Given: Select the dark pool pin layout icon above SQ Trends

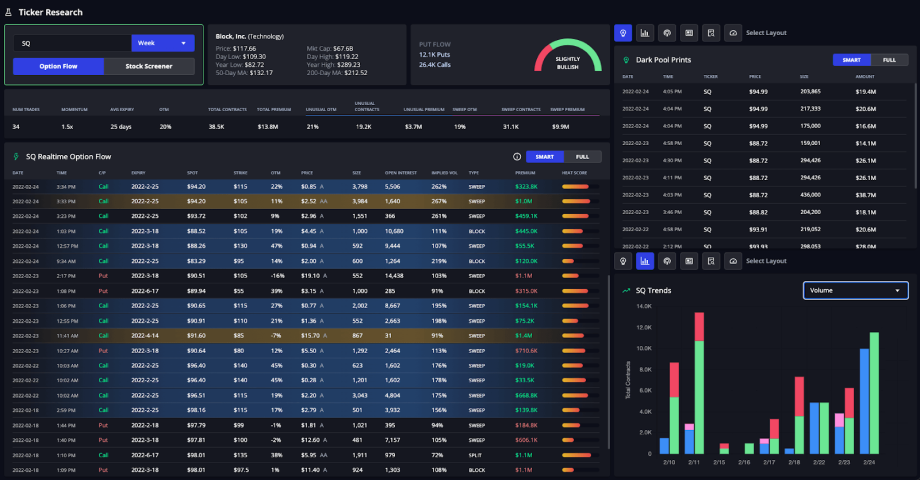Looking at the screenshot, I should [x=623, y=261].
